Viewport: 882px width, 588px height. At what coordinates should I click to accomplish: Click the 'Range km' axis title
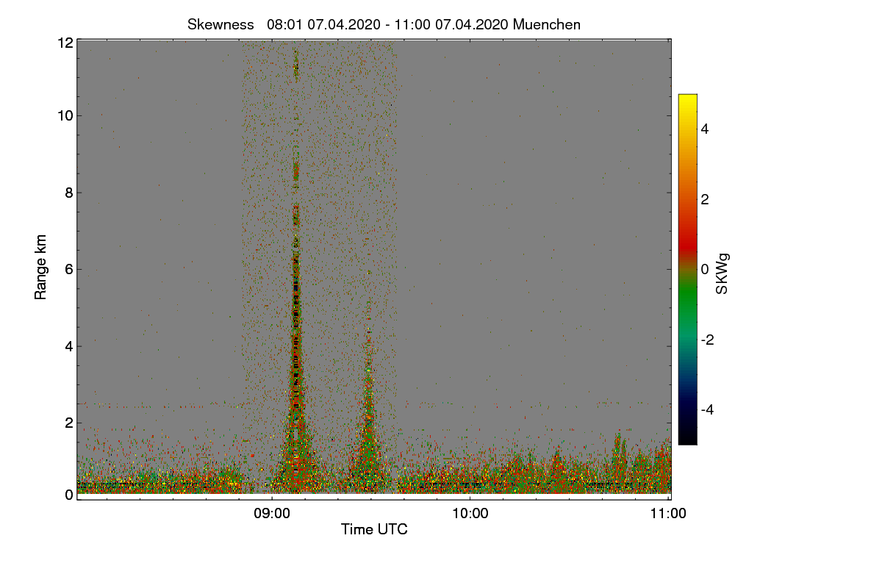click(40, 268)
